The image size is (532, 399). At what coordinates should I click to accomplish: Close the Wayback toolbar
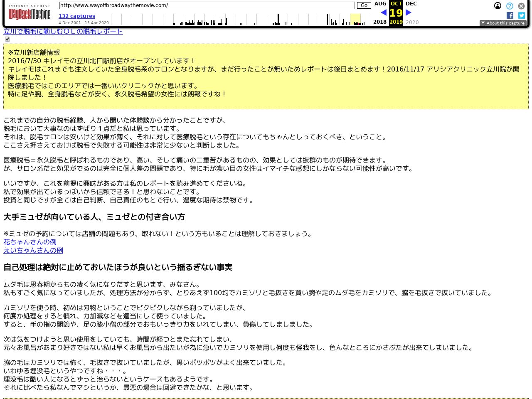pyautogui.click(x=521, y=6)
